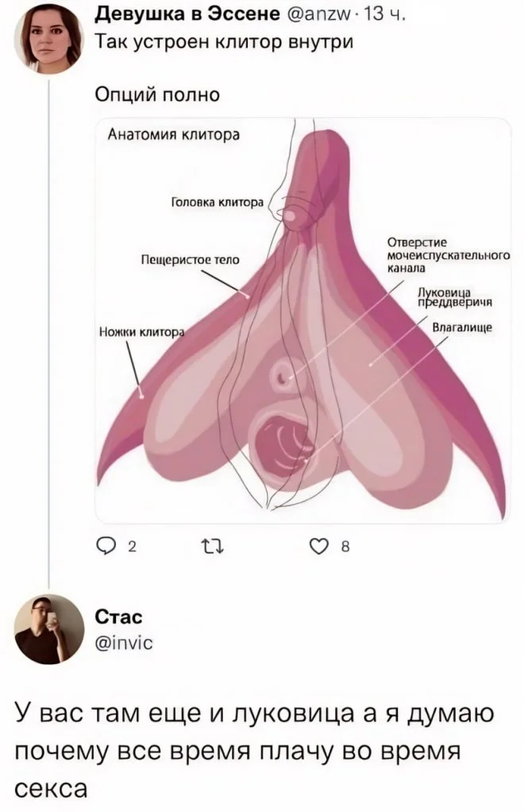The image size is (524, 812).
Task: Open Девушка в Эссене profile avatar
Action: 48,41
